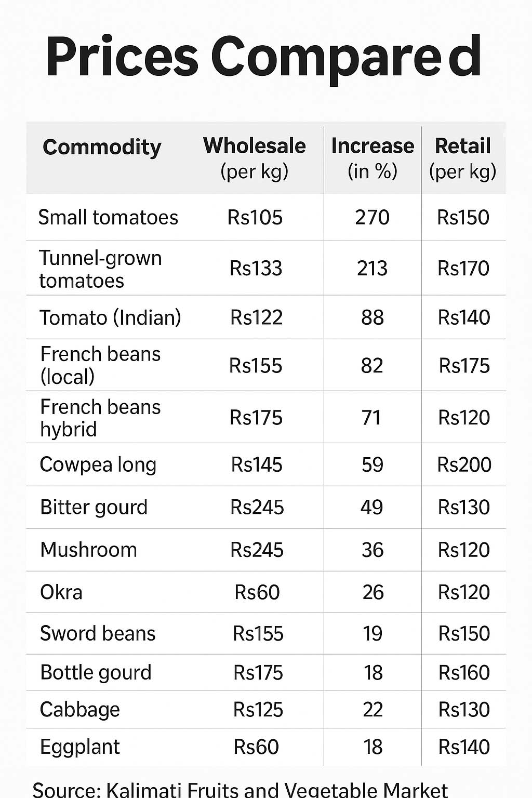Click the Bitter gourd row label
This screenshot has height=798, width=532.
94,507
